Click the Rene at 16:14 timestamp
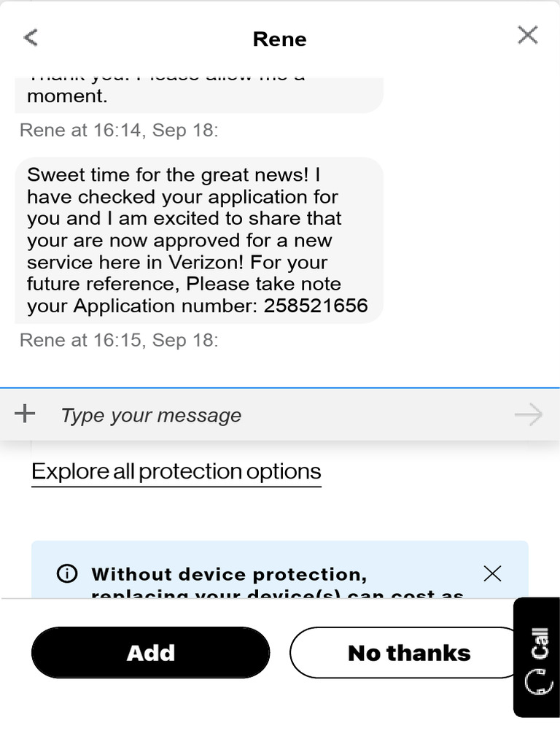Screen dimensions: 560x747 119,130
